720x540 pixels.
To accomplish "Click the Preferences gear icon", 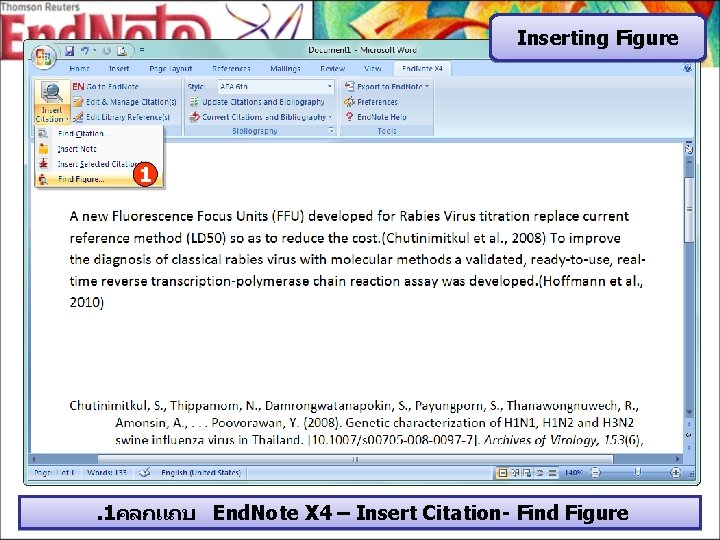I will [349, 102].
